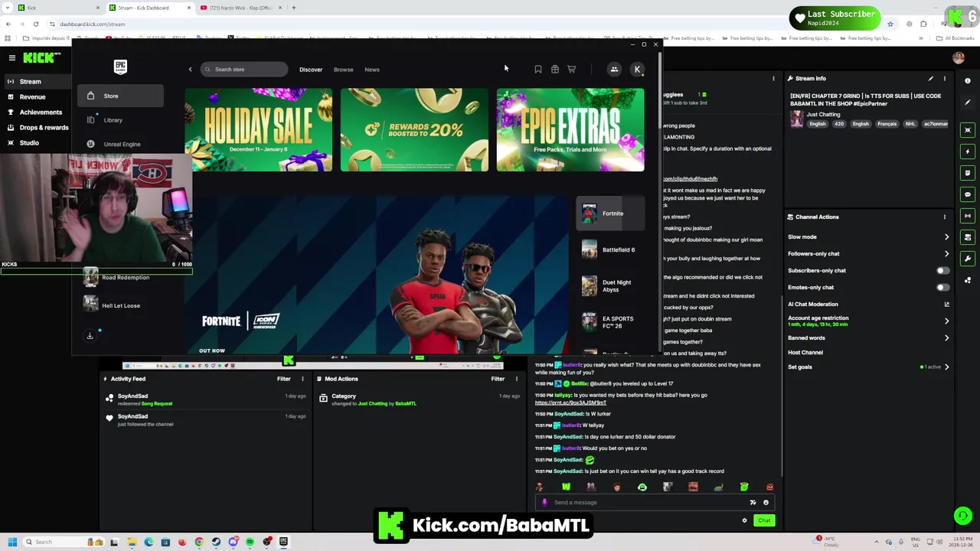Click the wrench icon in right sidebar
Image resolution: width=980 pixels, height=551 pixels.
(968, 259)
